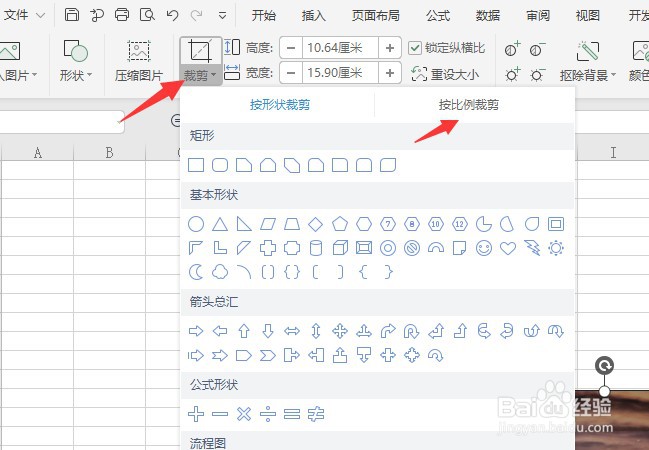
Task: Choose oval shape in 基本形状
Action: click(196, 224)
